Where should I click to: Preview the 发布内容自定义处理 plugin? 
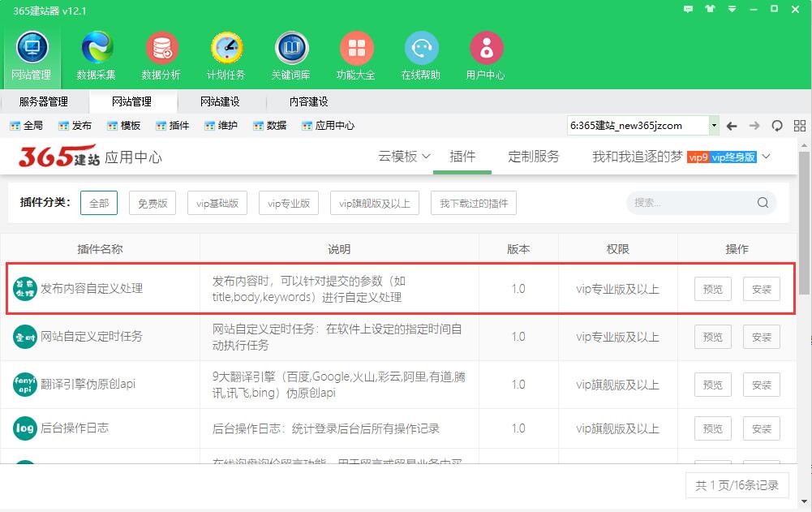tap(712, 289)
